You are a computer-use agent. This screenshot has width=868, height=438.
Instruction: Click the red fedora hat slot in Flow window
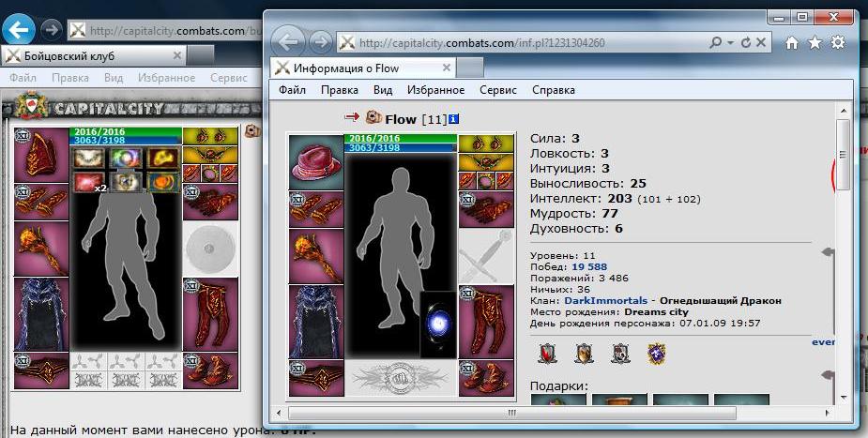pos(316,161)
